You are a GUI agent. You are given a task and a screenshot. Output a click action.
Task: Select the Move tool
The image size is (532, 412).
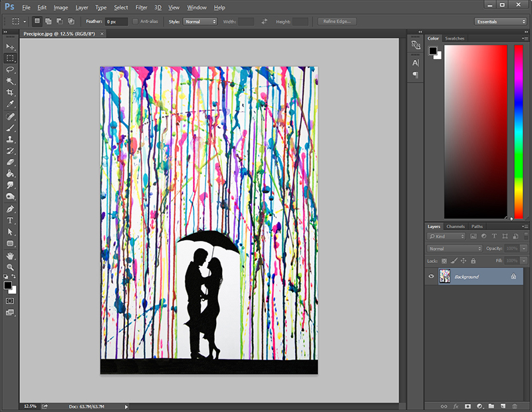[10, 47]
